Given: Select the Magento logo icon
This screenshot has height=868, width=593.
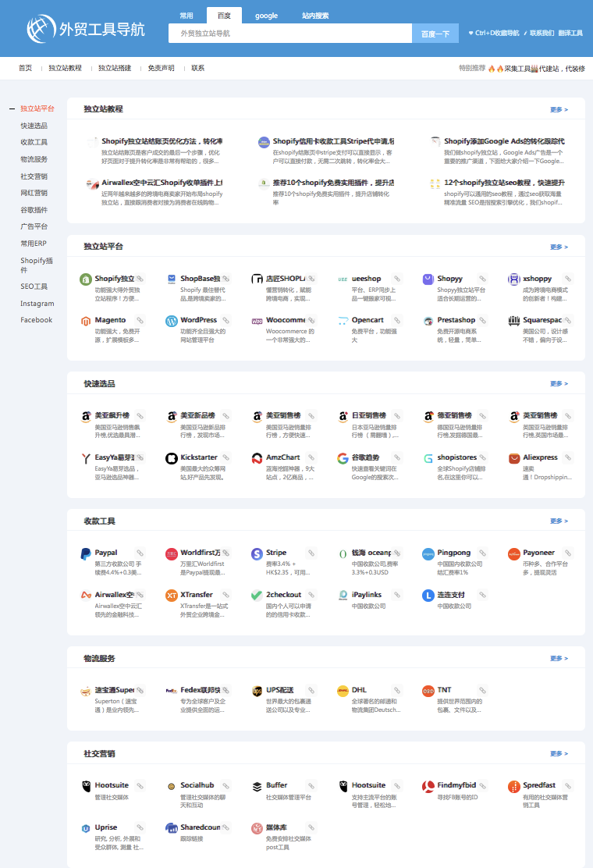Looking at the screenshot, I should 85,321.
